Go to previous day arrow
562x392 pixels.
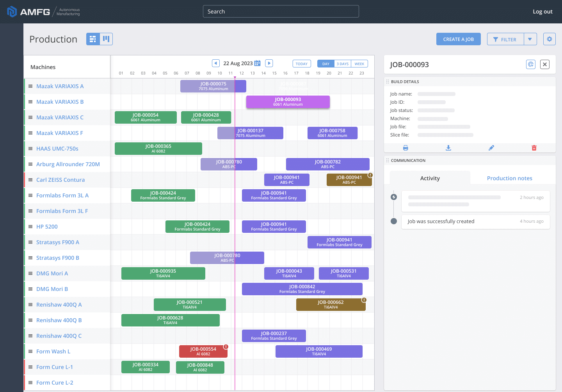click(216, 63)
